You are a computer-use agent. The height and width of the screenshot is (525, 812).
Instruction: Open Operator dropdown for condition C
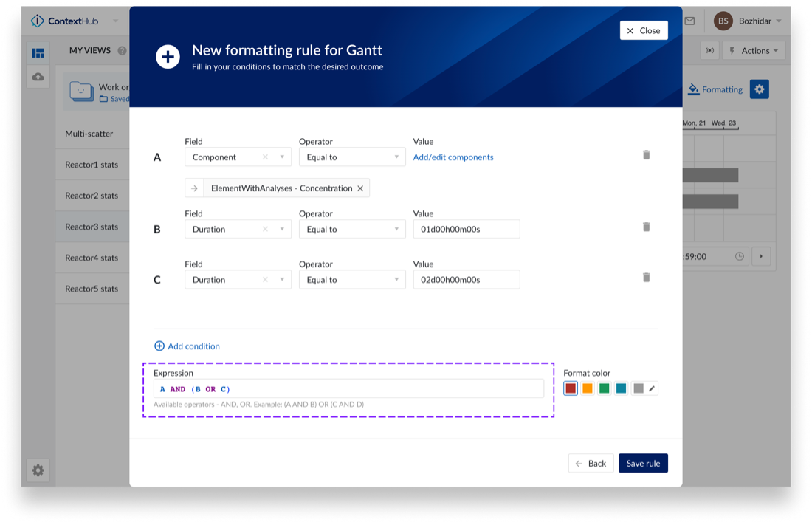click(x=396, y=280)
